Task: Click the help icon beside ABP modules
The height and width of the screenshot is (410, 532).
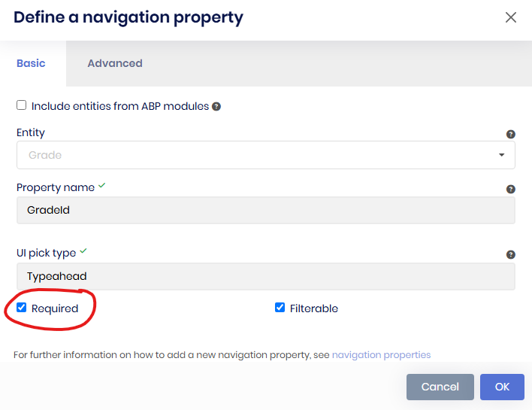Action: [x=216, y=107]
